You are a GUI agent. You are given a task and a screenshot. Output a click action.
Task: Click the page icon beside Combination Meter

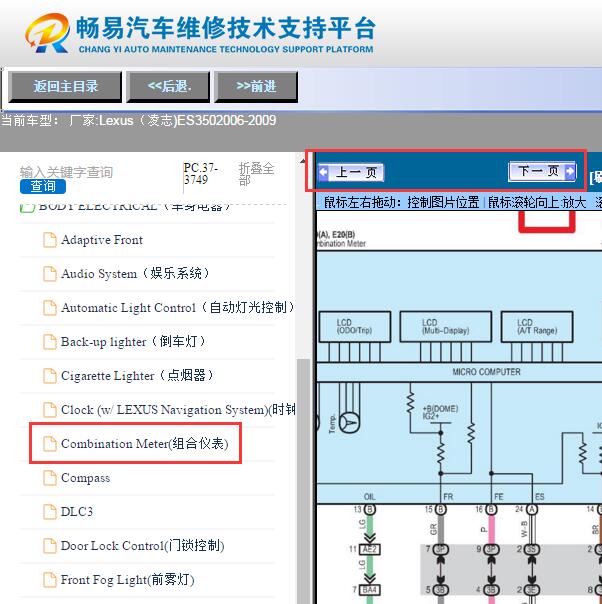pos(49,443)
